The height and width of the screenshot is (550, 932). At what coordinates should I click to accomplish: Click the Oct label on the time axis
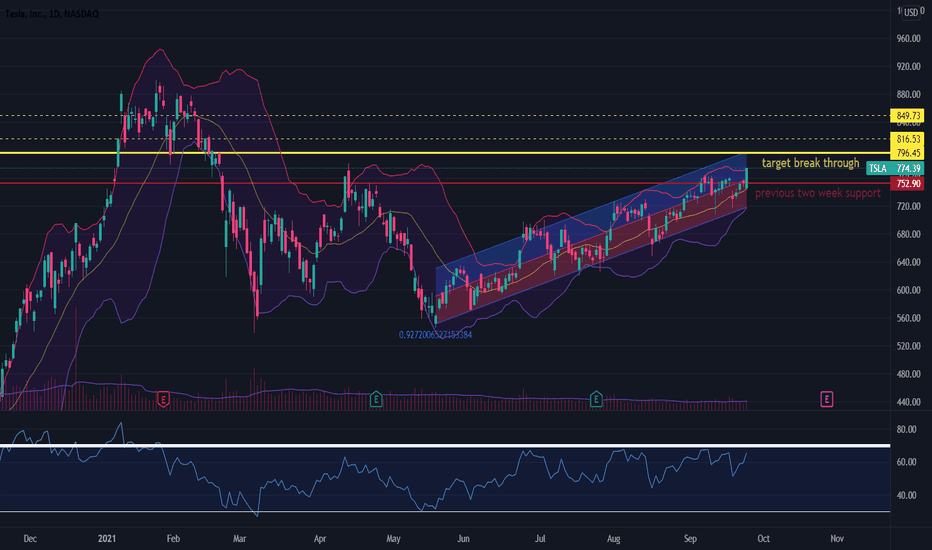coord(763,539)
